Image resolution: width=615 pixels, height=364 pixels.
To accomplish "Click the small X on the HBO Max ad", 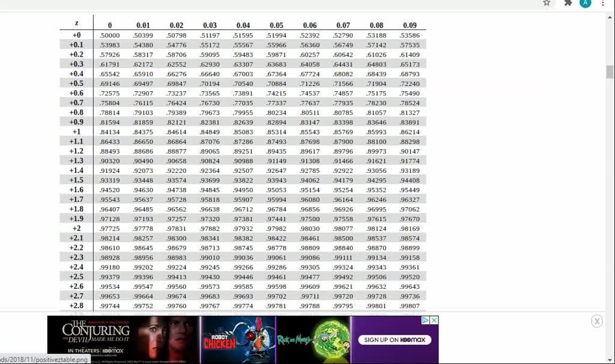I will (434, 321).
